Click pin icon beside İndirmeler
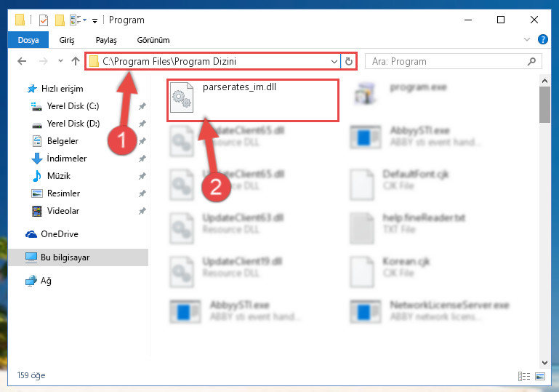Screen dimensions: 559x392 pos(142,159)
